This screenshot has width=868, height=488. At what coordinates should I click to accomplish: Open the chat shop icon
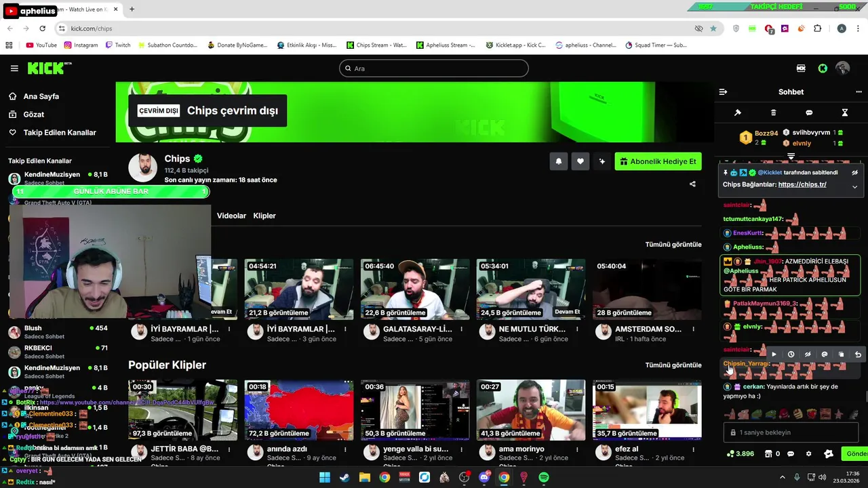tap(770, 454)
